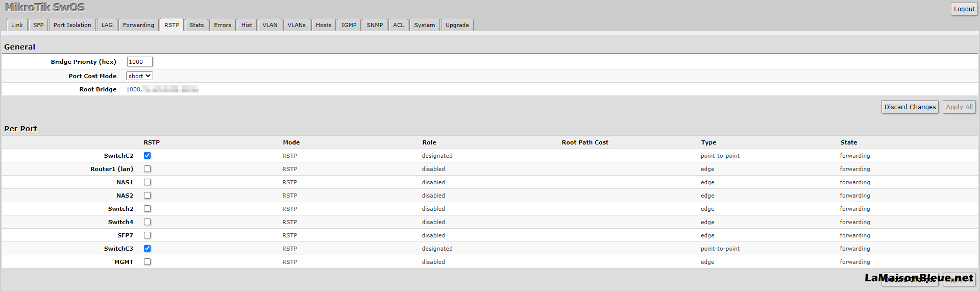Image resolution: width=980 pixels, height=291 pixels.
Task: Open the Port Isolation tab
Action: coord(72,25)
